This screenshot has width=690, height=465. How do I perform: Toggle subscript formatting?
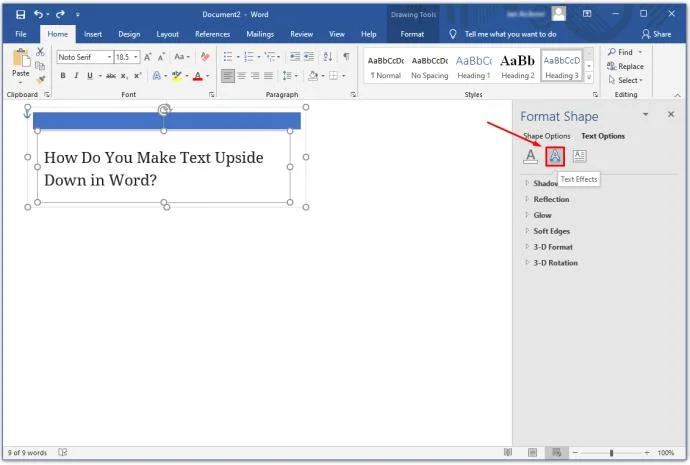pyautogui.click(x=124, y=76)
